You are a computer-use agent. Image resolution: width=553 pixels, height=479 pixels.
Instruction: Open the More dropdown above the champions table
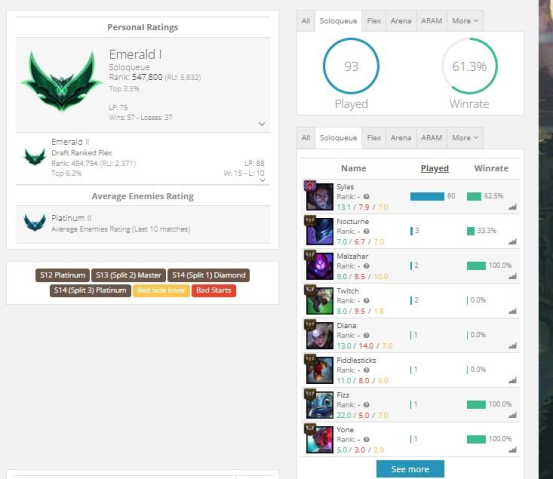click(x=465, y=138)
